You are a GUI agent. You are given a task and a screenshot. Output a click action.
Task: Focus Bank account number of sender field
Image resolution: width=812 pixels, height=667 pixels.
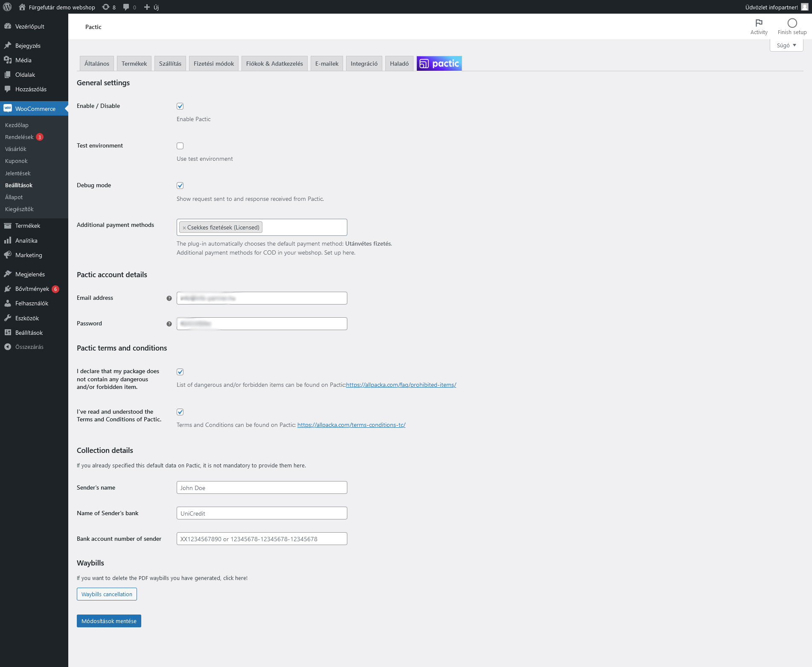pyautogui.click(x=262, y=539)
